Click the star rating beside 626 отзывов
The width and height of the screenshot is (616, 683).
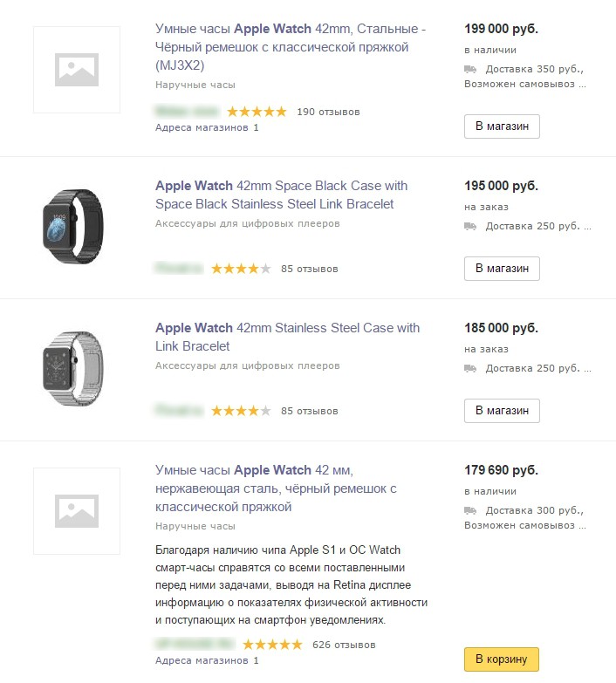pos(272,645)
